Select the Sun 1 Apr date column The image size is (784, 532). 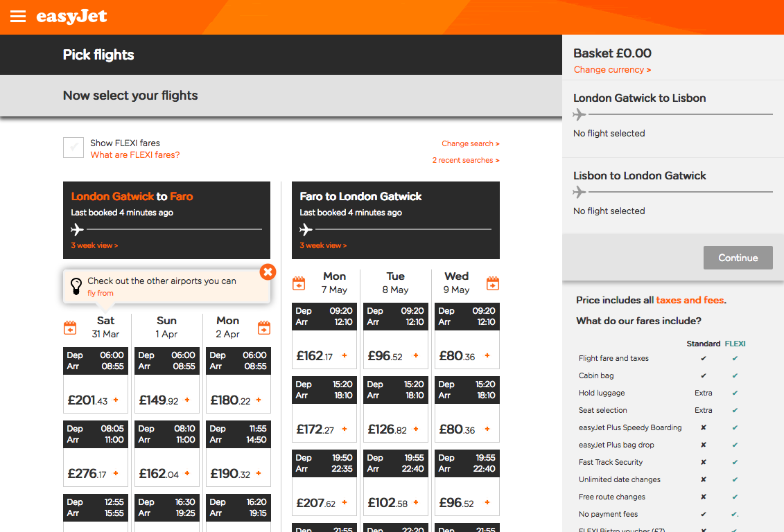(x=166, y=327)
